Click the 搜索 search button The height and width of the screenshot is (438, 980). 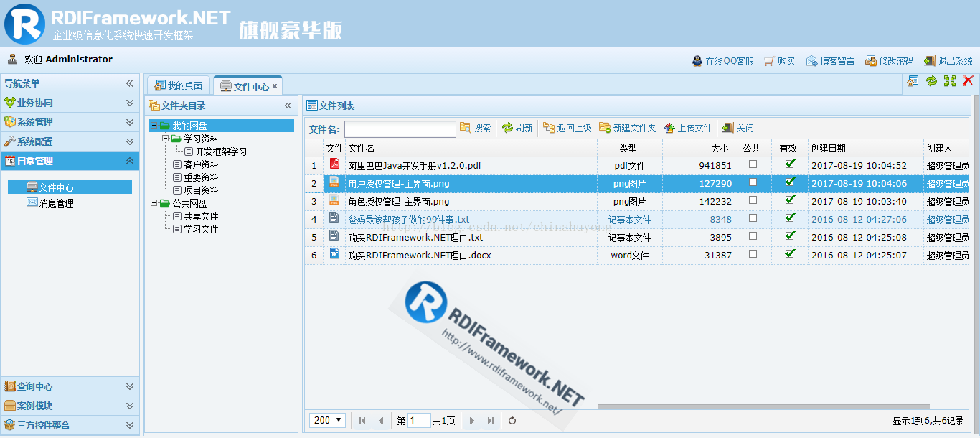[x=476, y=128]
